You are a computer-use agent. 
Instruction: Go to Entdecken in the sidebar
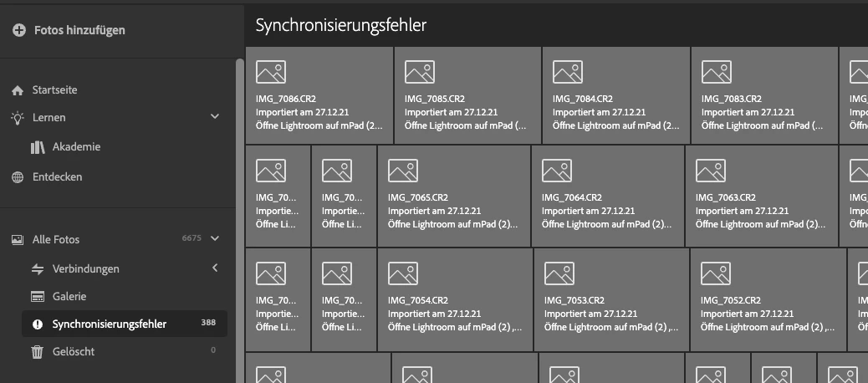tap(57, 177)
